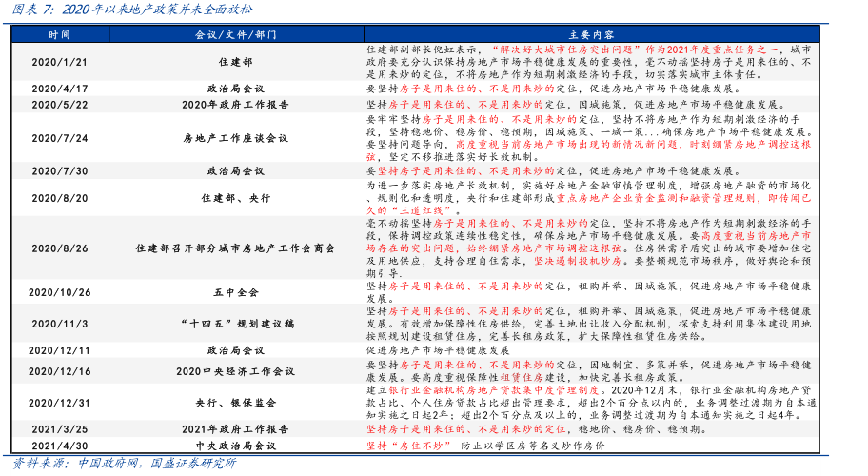The height and width of the screenshot is (476, 868).
Task: Select the 2020/1/21 date cell
Action: (59, 61)
